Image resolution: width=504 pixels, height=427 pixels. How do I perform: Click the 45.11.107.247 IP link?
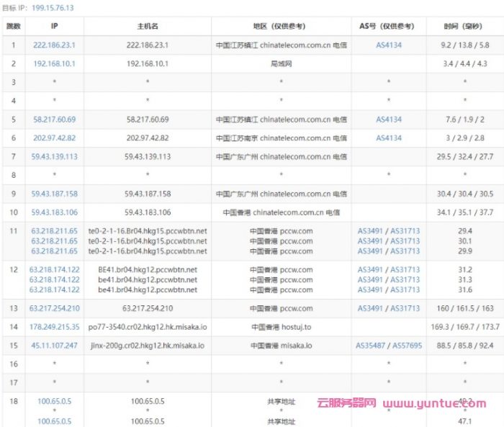[54, 346]
